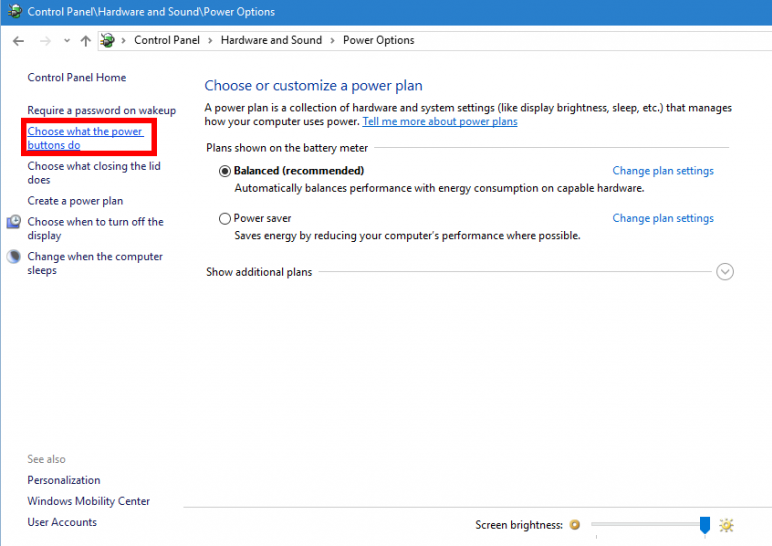This screenshot has height=546, width=772.
Task: Open Choose when to turn off the display
Action: click(96, 228)
